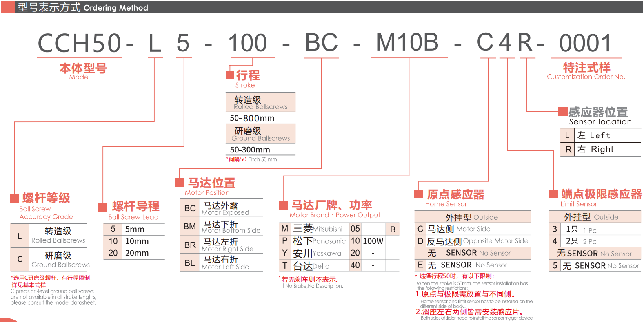Click the red marker next to 螺杆等级

[x=14, y=198]
